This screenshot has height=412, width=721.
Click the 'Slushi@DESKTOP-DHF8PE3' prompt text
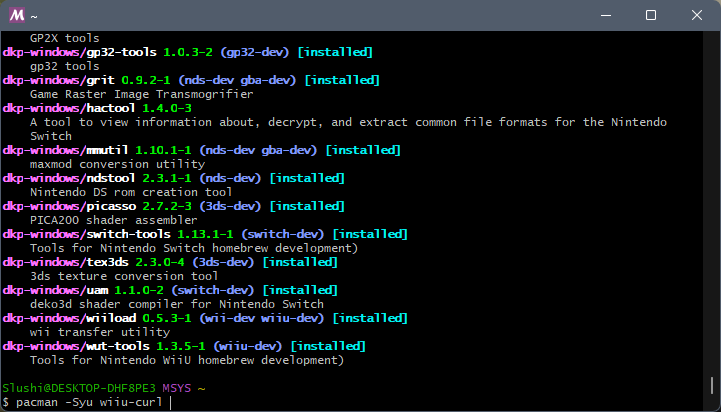(x=79, y=388)
